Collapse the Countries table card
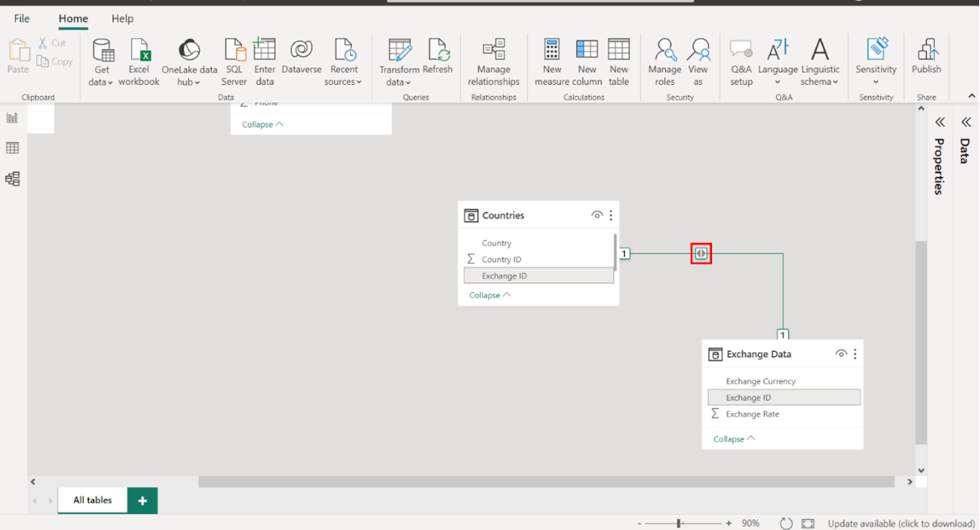 (490, 296)
